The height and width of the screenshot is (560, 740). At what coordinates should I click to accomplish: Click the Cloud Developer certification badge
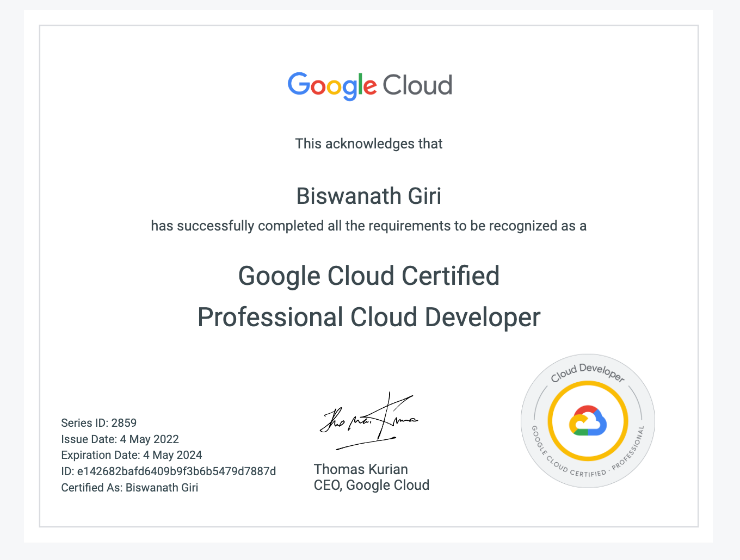[588, 421]
